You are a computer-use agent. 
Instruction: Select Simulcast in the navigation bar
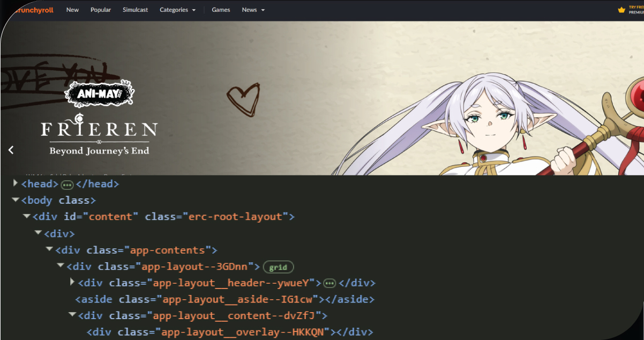135,10
